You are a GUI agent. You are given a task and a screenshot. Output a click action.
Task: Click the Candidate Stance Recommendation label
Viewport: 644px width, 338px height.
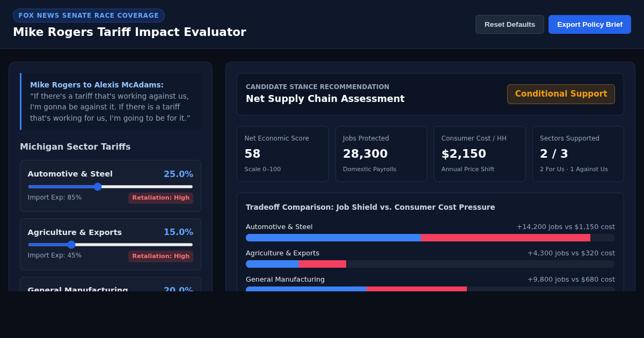(318, 87)
